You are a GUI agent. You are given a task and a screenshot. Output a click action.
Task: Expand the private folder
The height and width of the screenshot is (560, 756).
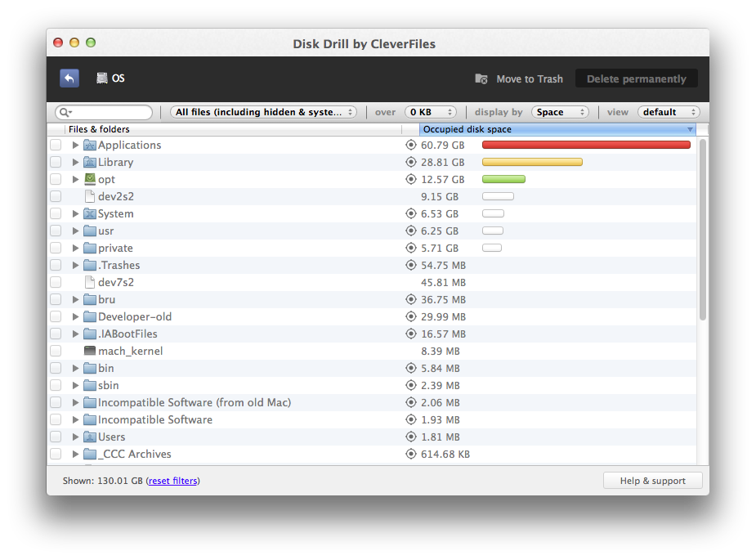click(75, 248)
